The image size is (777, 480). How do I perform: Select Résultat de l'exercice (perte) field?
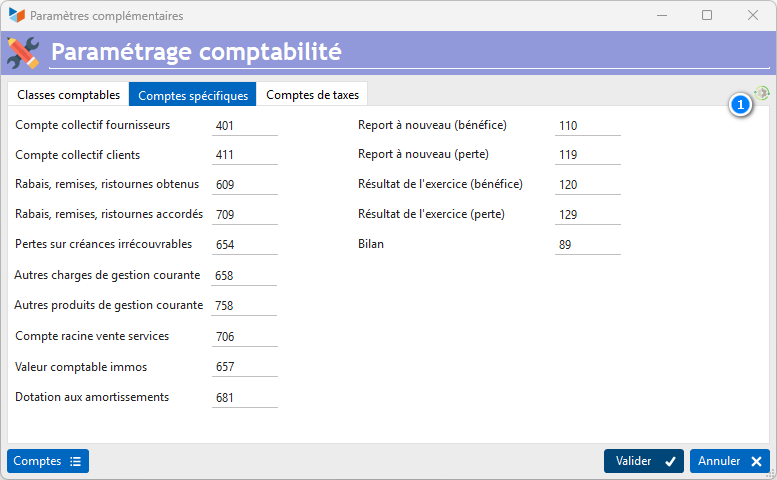(x=588, y=214)
